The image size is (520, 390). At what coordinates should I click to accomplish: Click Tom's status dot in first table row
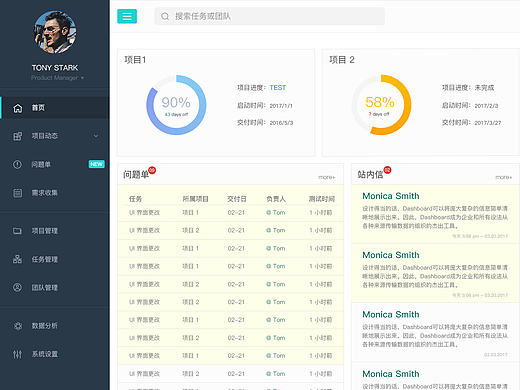268,213
